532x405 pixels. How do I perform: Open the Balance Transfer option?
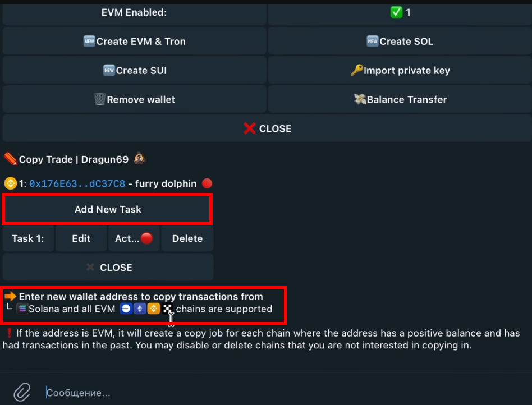pyautogui.click(x=400, y=100)
